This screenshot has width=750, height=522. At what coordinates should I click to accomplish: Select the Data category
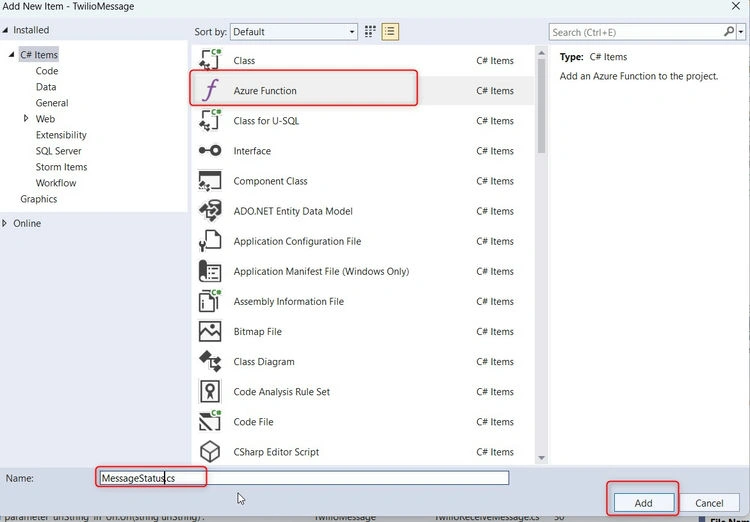pyautogui.click(x=46, y=87)
